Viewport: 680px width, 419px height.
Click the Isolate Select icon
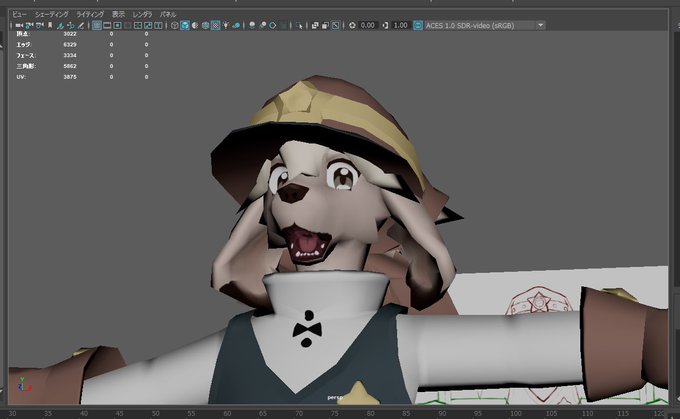click(299, 26)
